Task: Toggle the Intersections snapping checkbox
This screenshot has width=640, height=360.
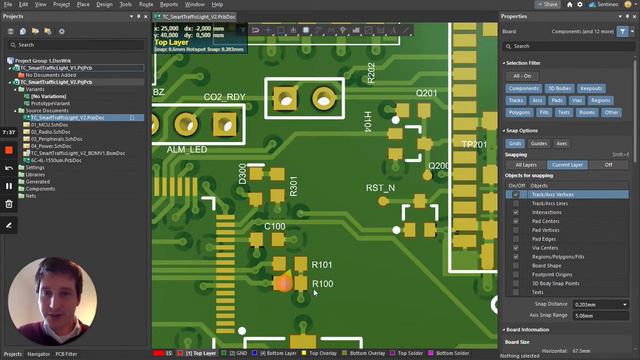Action: pyautogui.click(x=516, y=212)
